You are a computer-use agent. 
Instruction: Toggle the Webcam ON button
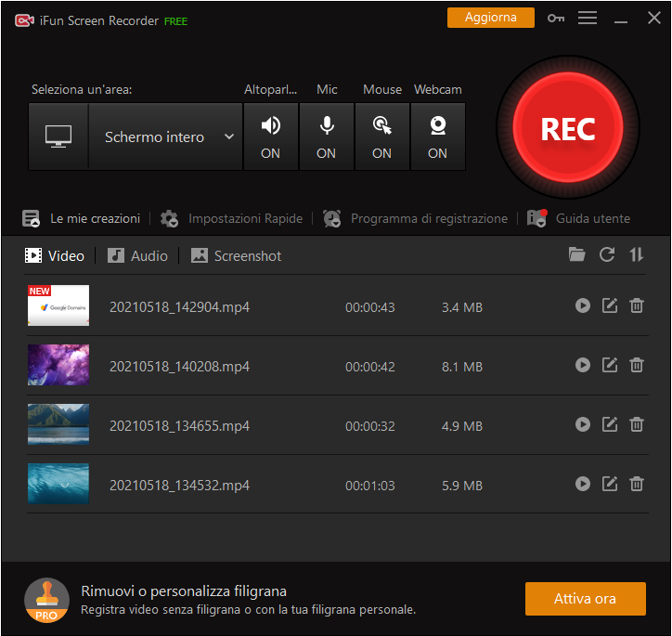(x=437, y=136)
